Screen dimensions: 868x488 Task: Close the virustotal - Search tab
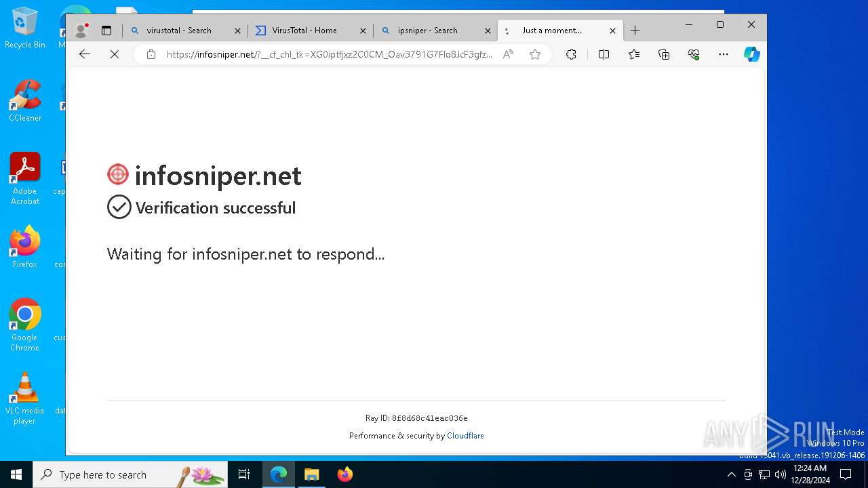[237, 30]
